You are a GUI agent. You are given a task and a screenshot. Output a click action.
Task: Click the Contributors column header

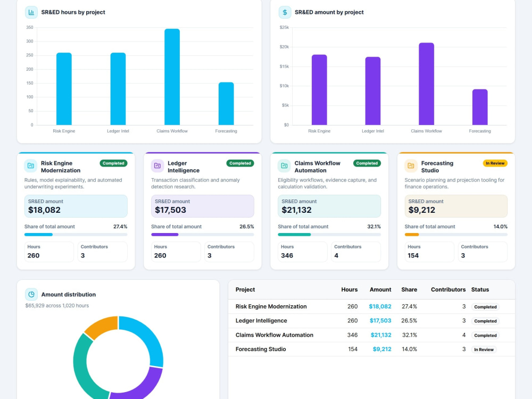(x=448, y=289)
